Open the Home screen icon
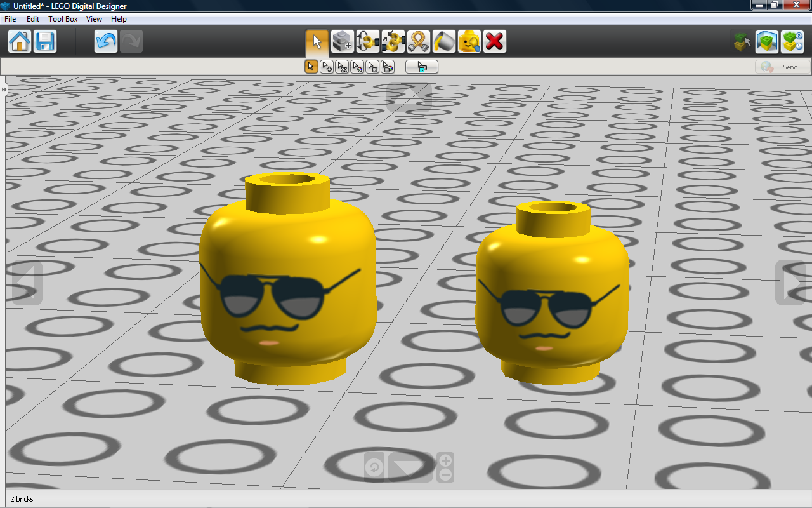Screen dimensions: 812x508 (20, 41)
